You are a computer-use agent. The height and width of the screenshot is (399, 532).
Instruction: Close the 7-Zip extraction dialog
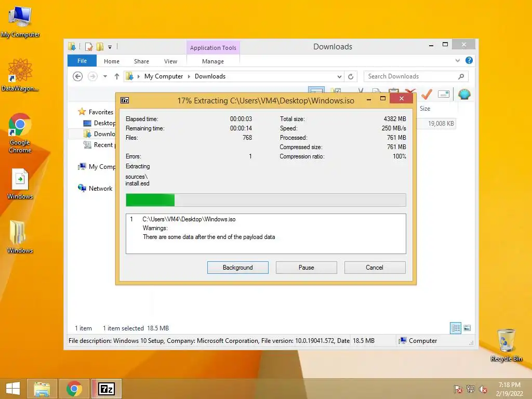(402, 98)
